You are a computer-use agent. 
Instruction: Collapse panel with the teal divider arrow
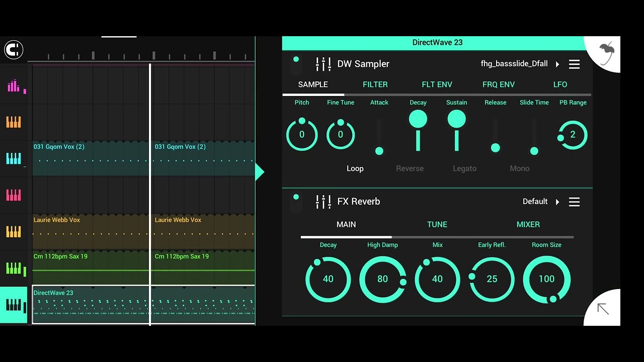click(260, 172)
